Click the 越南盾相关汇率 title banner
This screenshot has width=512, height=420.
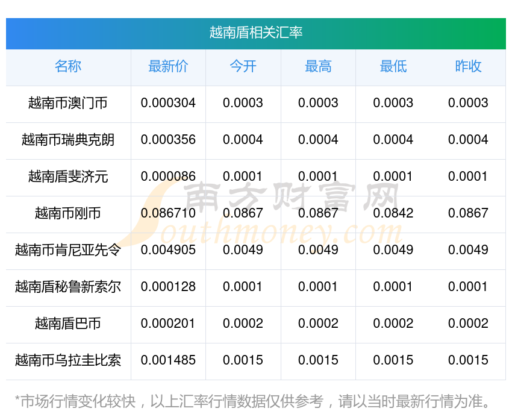click(x=255, y=33)
